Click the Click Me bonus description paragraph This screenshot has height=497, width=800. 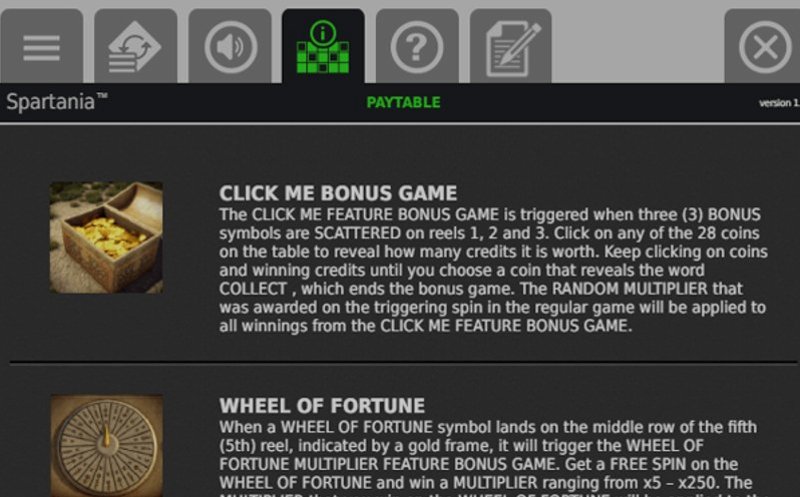[x=493, y=270]
